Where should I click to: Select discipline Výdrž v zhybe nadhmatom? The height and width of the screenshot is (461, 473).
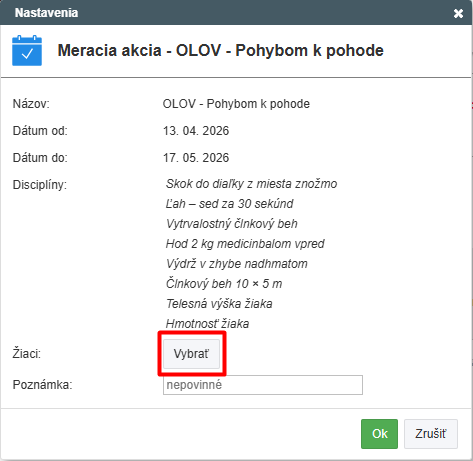[x=237, y=264]
